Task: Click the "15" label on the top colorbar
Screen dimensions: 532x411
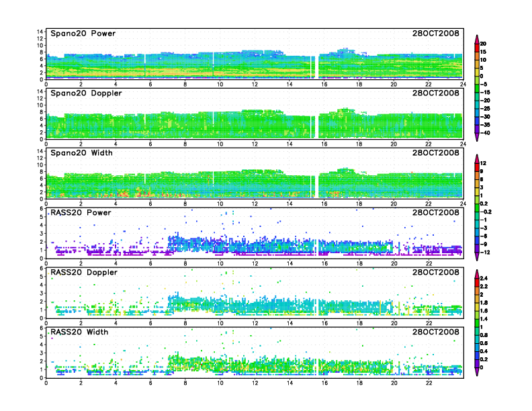Action: pyautogui.click(x=483, y=52)
